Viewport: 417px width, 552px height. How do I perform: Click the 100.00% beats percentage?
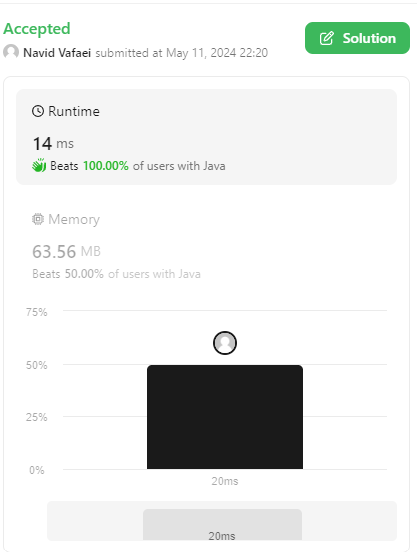point(106,166)
